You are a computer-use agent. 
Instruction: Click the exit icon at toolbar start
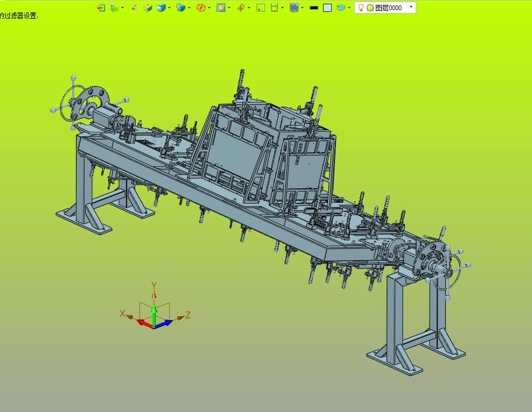tap(101, 8)
